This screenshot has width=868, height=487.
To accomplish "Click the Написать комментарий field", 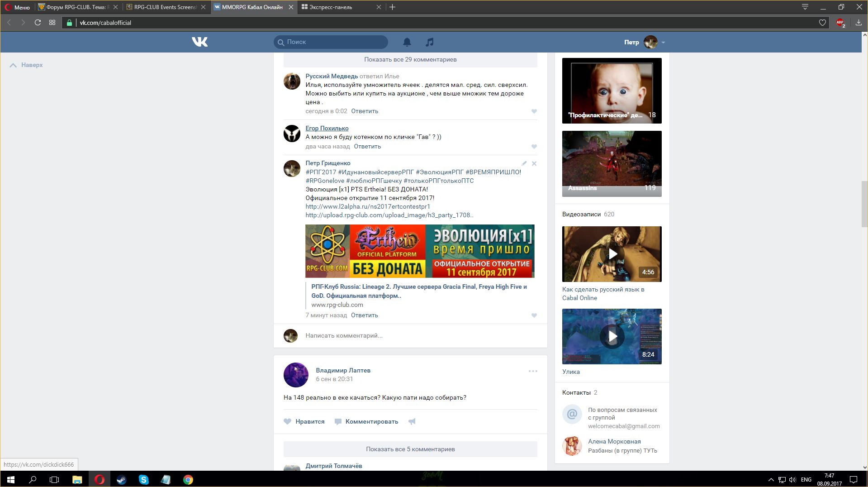I will tap(421, 335).
